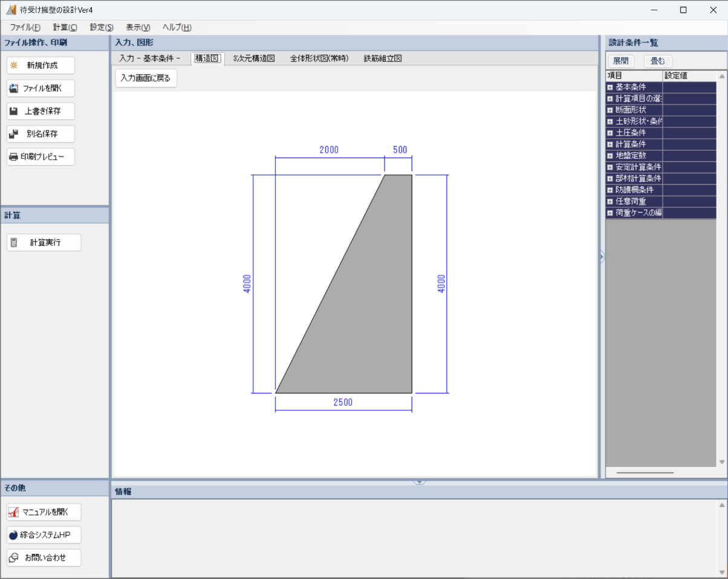The width and height of the screenshot is (728, 579).
Task: Expand the 基本条件 row
Action: 610,88
